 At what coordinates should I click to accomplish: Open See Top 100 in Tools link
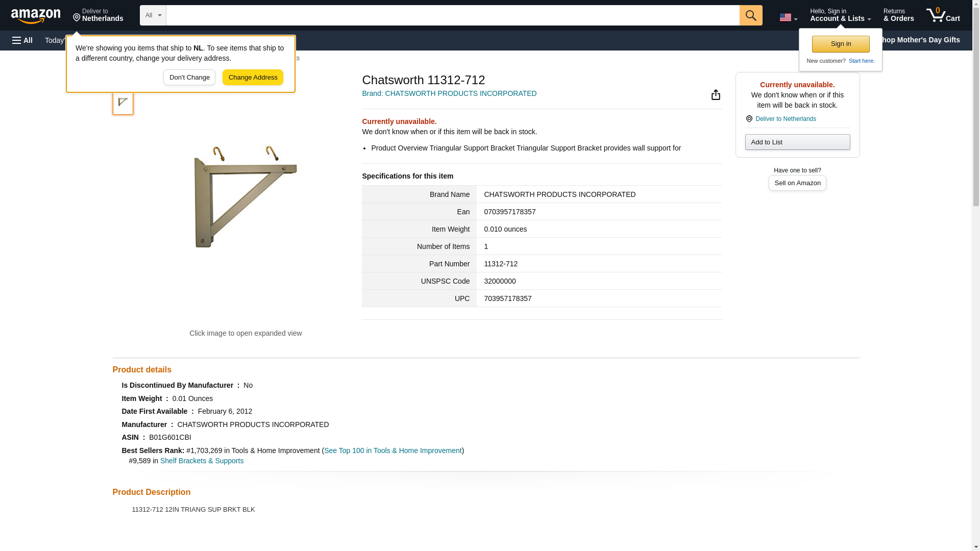pos(393,450)
